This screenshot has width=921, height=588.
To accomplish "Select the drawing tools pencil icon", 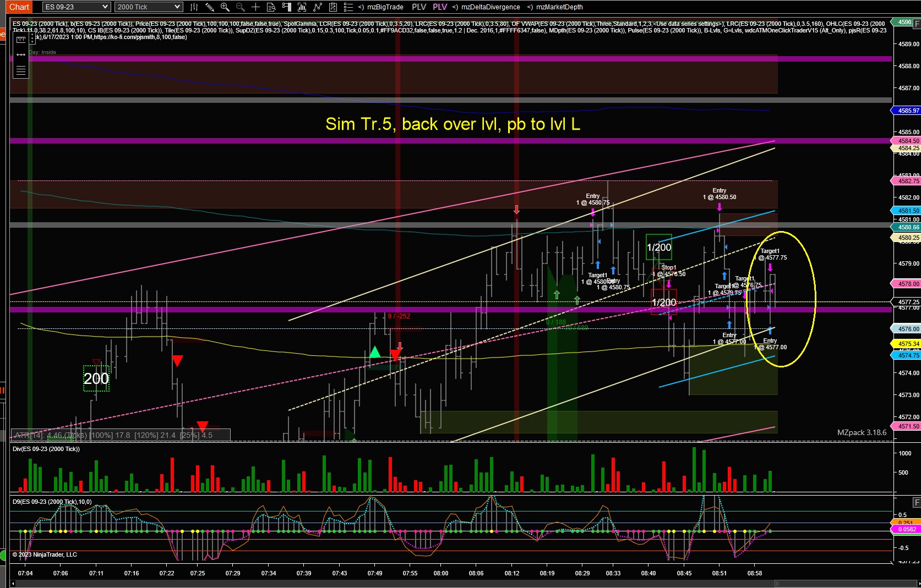I will click(210, 7).
